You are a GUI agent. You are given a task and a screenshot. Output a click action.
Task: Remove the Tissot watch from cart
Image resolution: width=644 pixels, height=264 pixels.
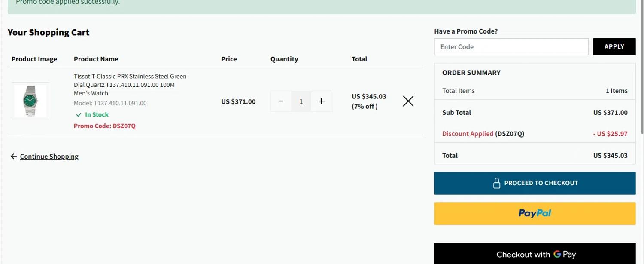[x=408, y=101]
